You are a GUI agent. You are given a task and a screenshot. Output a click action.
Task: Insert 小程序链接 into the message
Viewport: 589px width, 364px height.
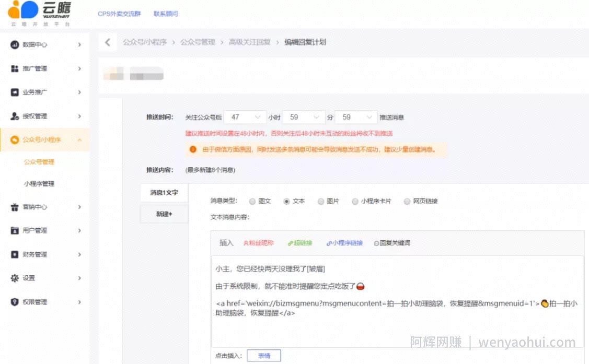pyautogui.click(x=344, y=243)
